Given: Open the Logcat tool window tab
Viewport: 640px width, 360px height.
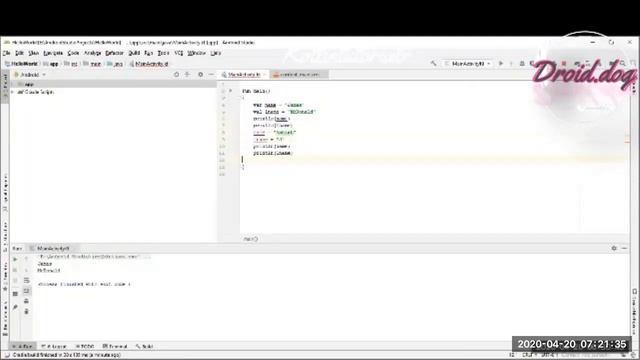Looking at the screenshot, I should (53, 346).
